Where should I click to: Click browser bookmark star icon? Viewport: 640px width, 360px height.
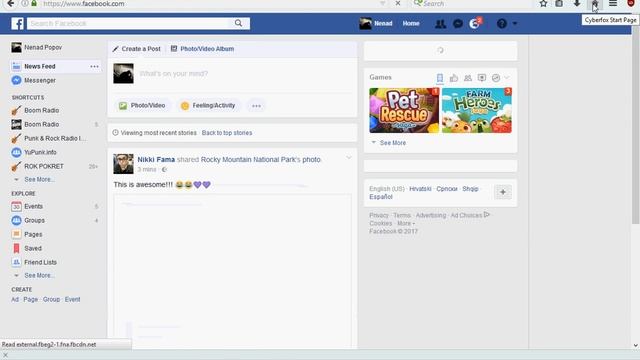point(543,4)
